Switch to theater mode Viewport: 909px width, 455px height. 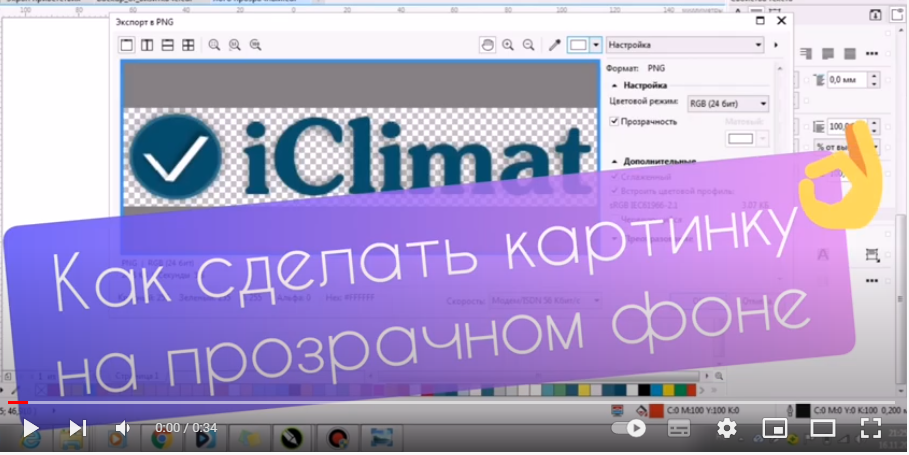click(822, 428)
